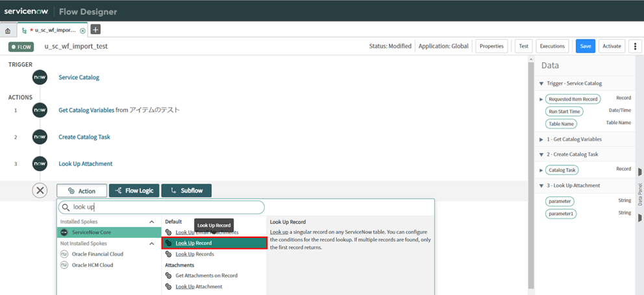
Task: Open the Get Catalog Variables action
Action: 86,110
